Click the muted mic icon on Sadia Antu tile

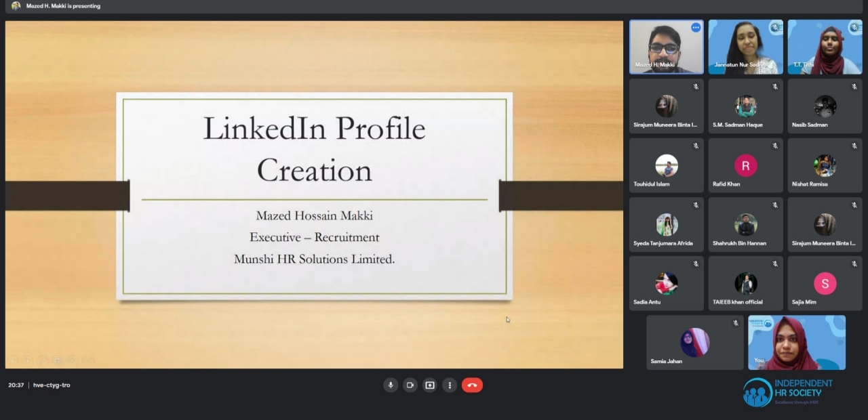tap(695, 264)
